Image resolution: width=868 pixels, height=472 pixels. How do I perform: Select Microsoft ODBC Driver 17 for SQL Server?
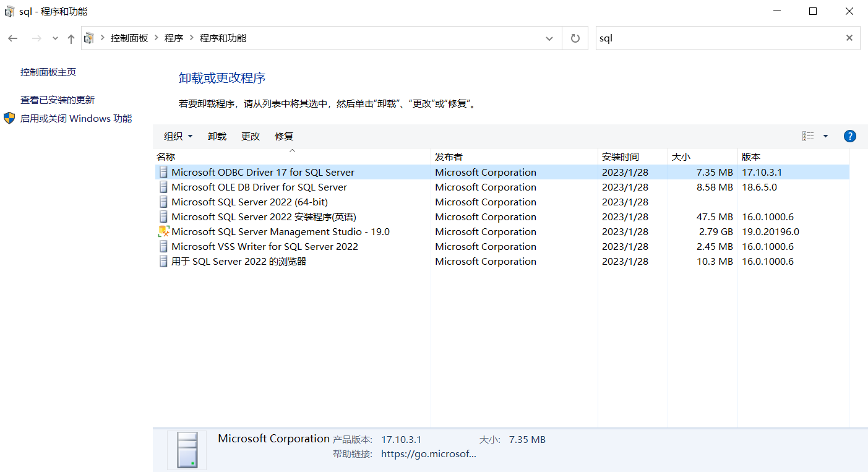click(x=263, y=172)
